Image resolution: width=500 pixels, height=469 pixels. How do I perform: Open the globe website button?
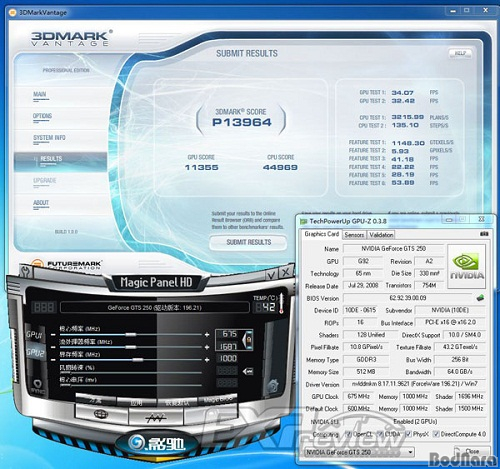pyautogui.click(x=101, y=414)
